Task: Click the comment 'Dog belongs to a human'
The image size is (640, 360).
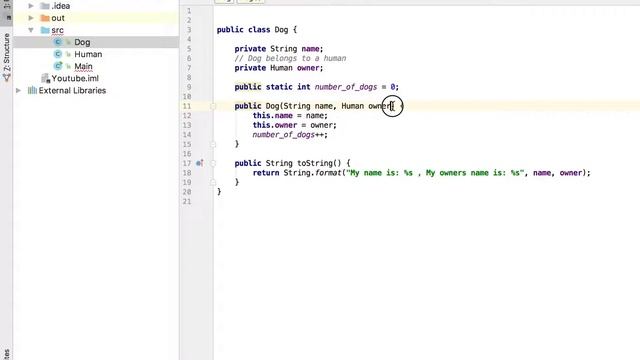Action: click(290, 58)
